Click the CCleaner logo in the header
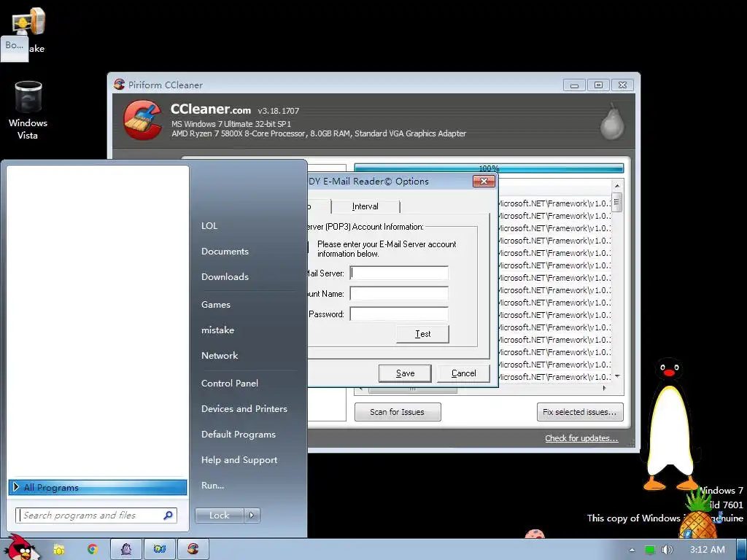747x560 pixels. point(142,120)
